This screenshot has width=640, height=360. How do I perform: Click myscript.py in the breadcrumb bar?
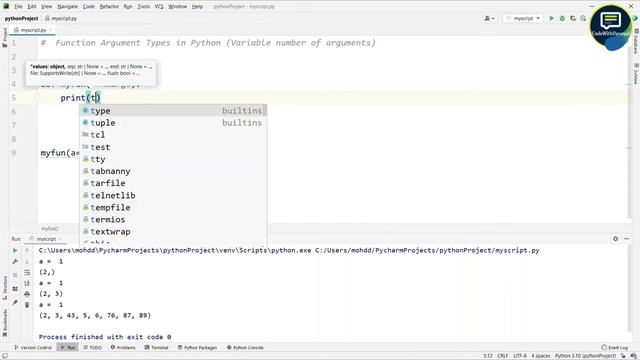pyautogui.click(x=61, y=18)
